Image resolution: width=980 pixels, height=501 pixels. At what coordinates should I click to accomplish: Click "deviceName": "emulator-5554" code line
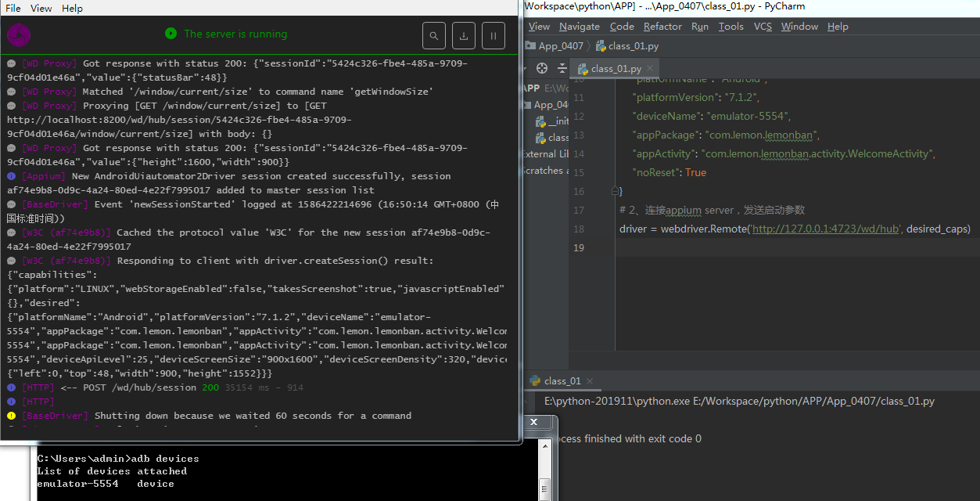pos(712,116)
